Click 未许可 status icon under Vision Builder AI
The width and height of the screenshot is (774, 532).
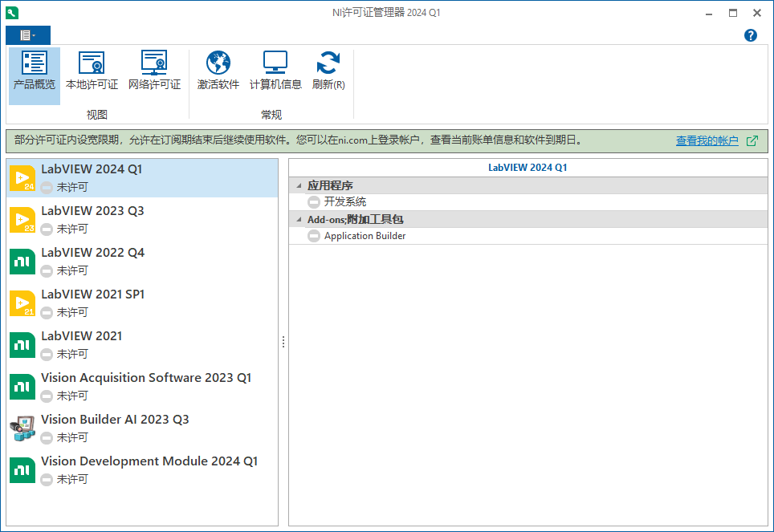47,438
